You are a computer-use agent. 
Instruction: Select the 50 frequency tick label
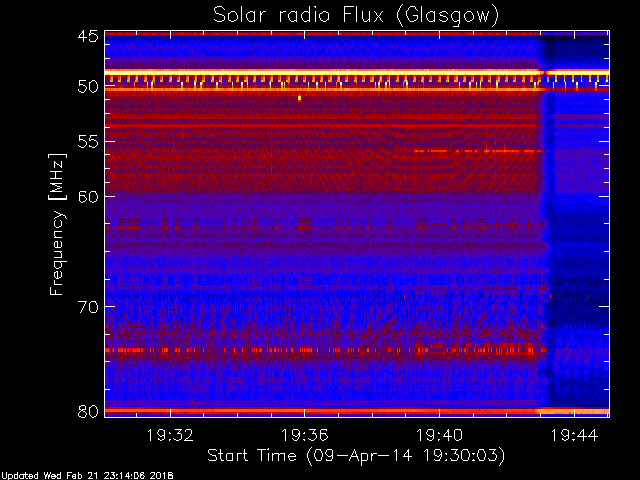click(88, 86)
